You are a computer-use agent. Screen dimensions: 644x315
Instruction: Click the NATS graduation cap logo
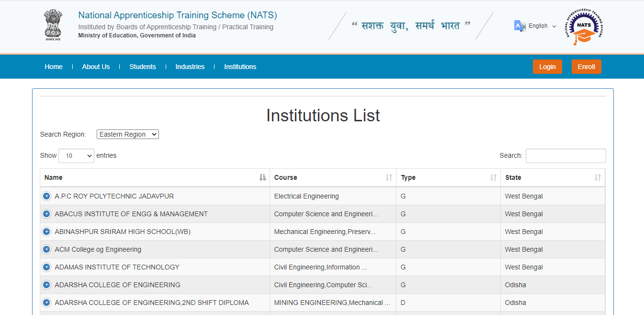(x=583, y=26)
